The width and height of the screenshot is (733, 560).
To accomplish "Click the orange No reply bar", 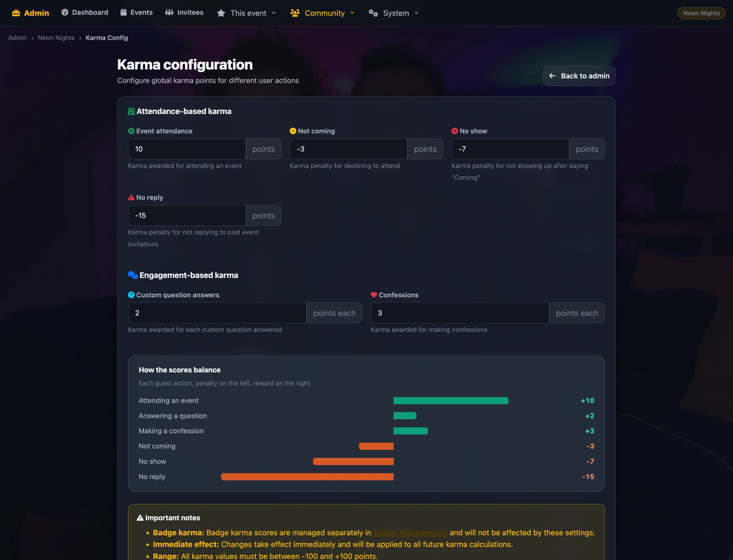I will 307,477.
